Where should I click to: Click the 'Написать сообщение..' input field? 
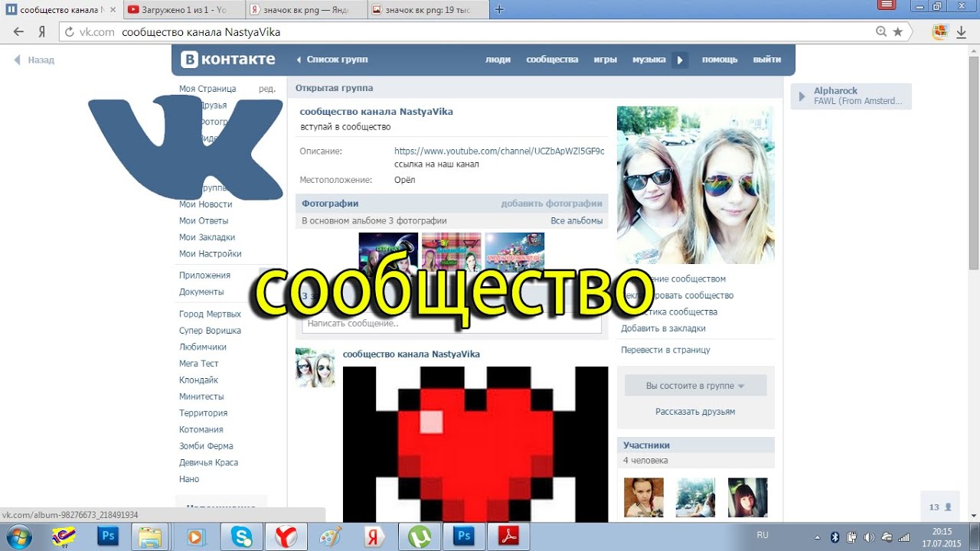click(x=452, y=324)
